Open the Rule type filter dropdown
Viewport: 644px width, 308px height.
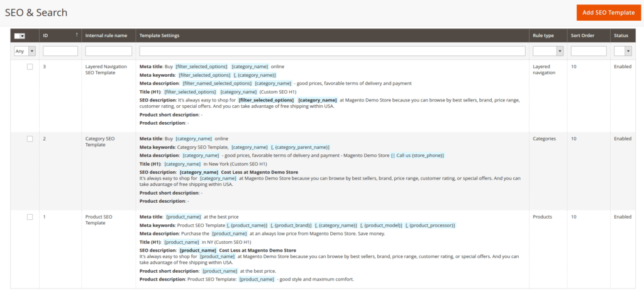[x=547, y=51]
